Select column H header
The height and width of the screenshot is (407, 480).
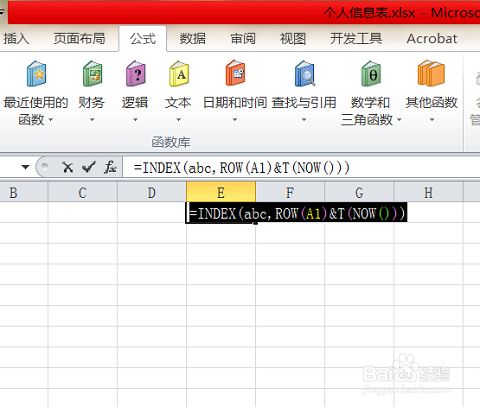428,192
